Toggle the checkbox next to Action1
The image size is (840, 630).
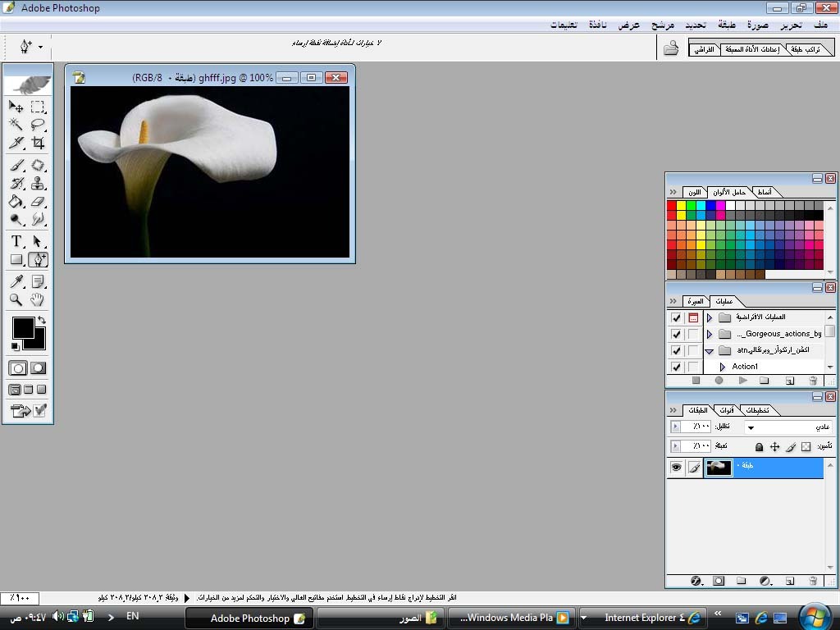point(676,367)
